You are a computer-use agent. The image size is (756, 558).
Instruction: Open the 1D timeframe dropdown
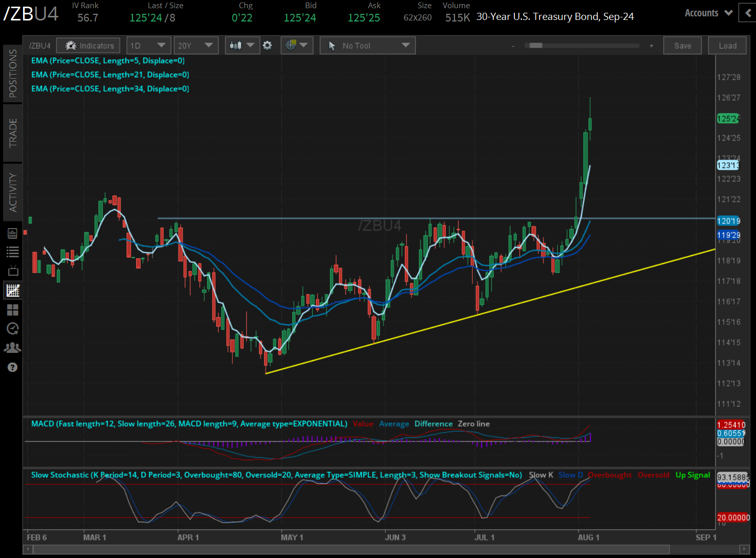pos(148,45)
